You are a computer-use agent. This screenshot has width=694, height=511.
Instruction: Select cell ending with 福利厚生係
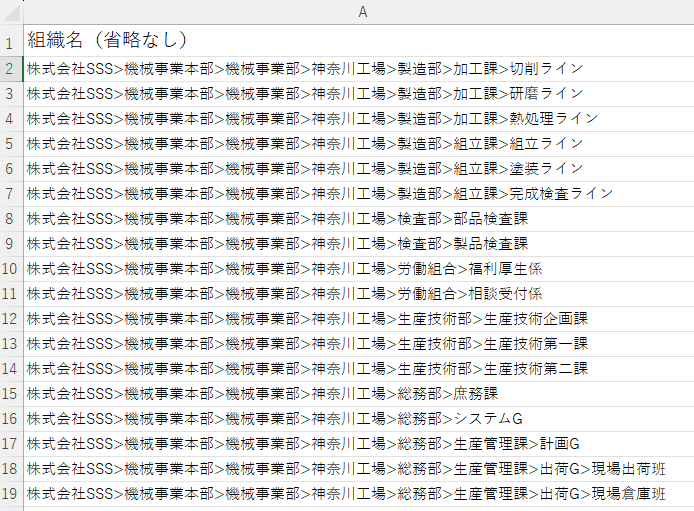[359, 269]
